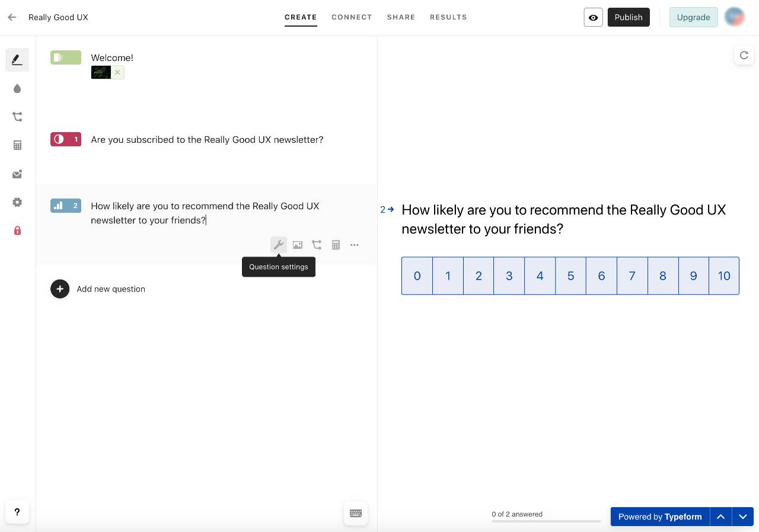Click the Welcome screen image thumbnail
The height and width of the screenshot is (532, 759).
(101, 72)
